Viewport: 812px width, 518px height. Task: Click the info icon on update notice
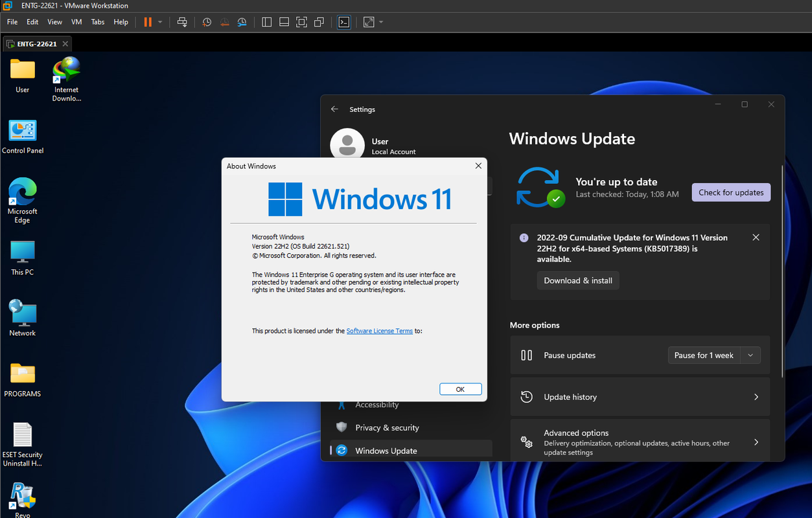[524, 238]
